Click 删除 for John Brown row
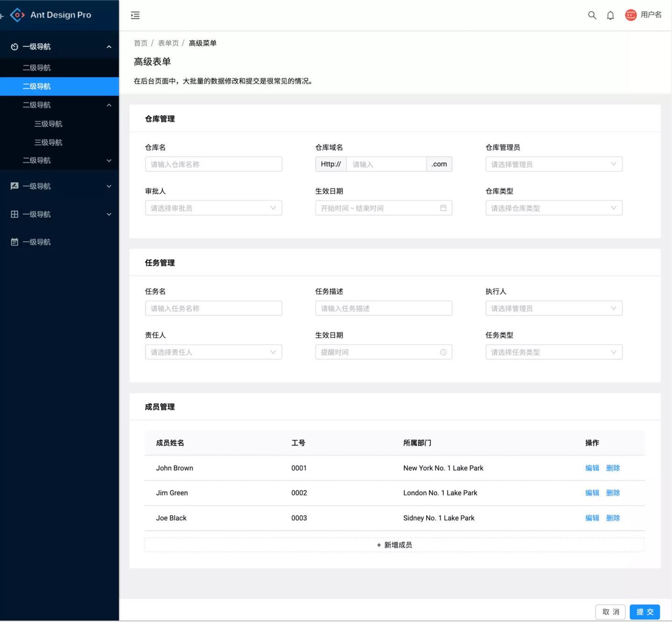 [x=613, y=468]
